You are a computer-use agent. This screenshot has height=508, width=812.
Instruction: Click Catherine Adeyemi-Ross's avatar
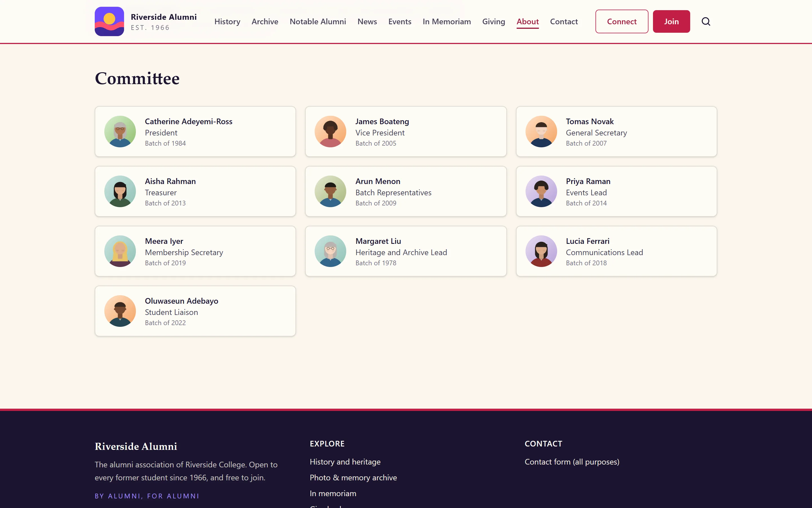[x=120, y=131]
